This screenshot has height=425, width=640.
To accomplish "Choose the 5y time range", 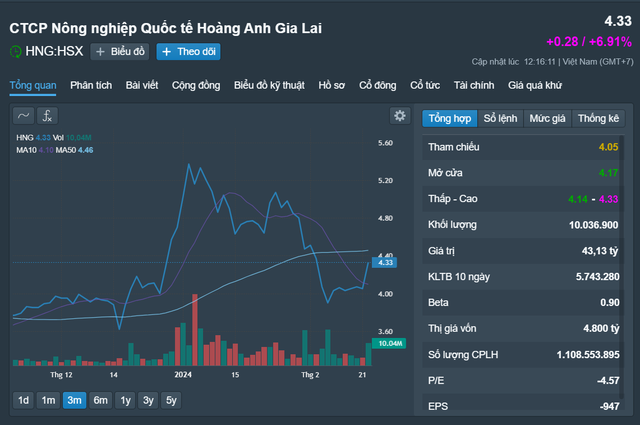I will pos(172,400).
